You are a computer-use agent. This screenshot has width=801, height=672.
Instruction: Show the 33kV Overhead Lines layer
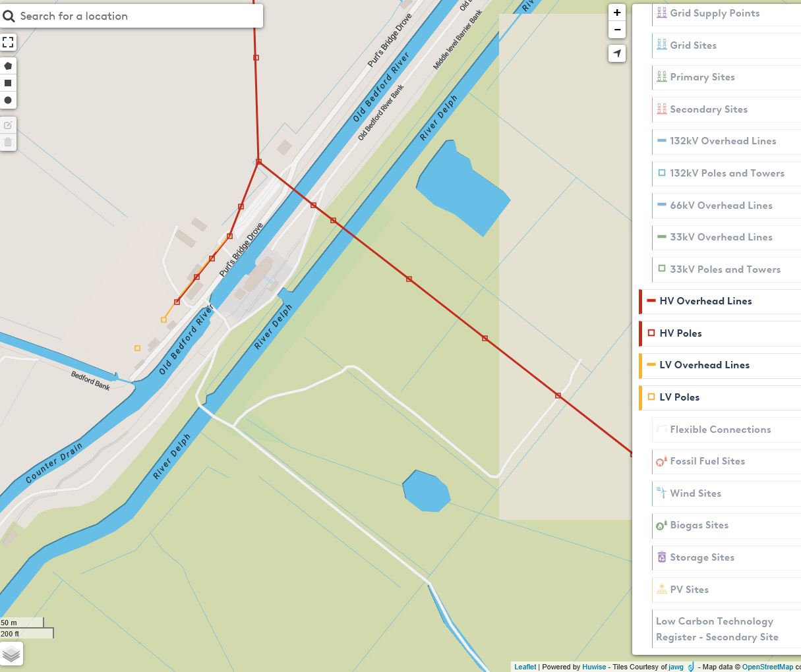coord(721,237)
